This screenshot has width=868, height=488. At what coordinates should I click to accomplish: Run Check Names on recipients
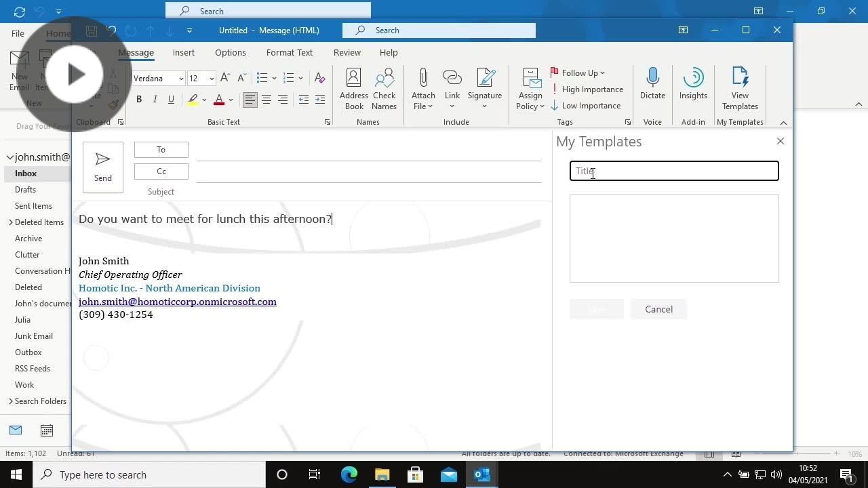[384, 89]
